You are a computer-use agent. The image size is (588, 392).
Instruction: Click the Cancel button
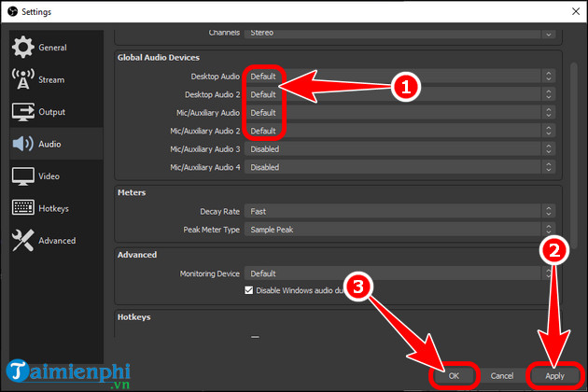pos(502,376)
